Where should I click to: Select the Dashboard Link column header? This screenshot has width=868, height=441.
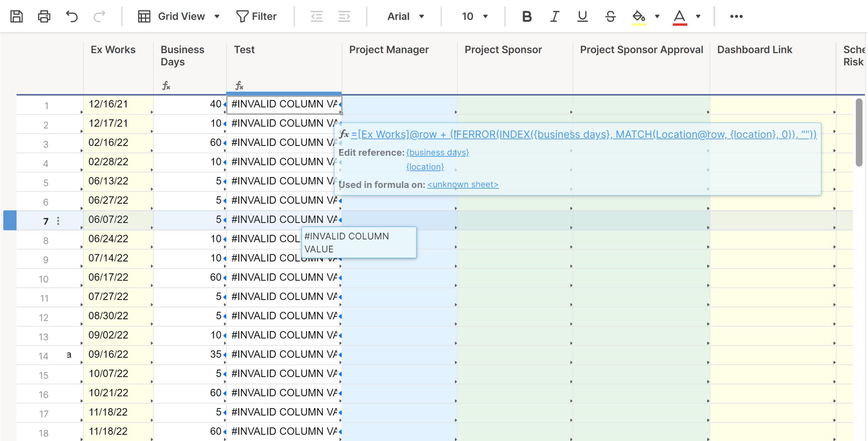coord(773,68)
